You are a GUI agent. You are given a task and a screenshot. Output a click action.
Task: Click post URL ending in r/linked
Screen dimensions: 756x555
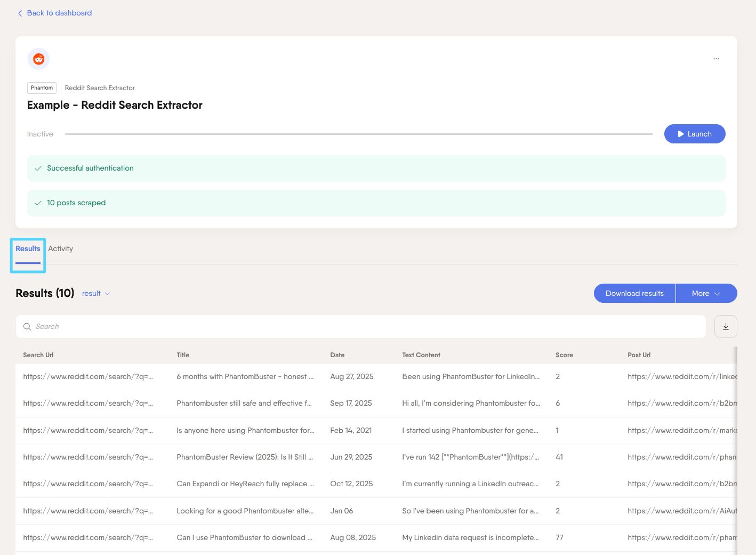(x=682, y=377)
